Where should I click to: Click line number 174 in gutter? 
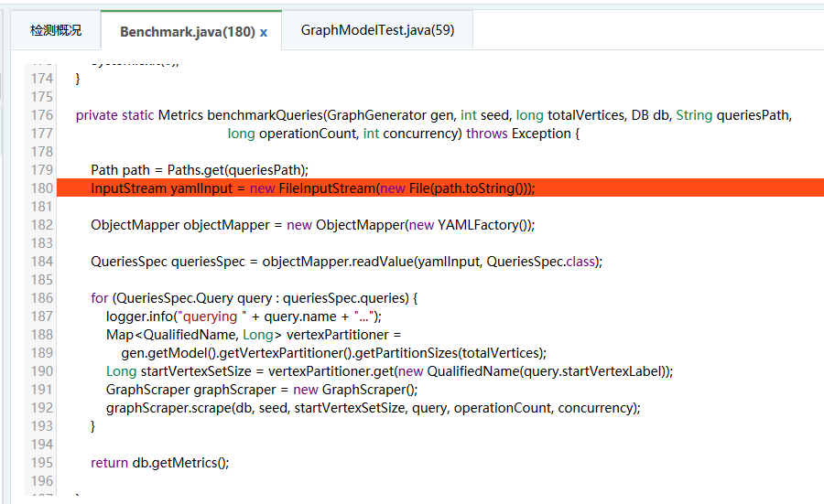coord(41,79)
